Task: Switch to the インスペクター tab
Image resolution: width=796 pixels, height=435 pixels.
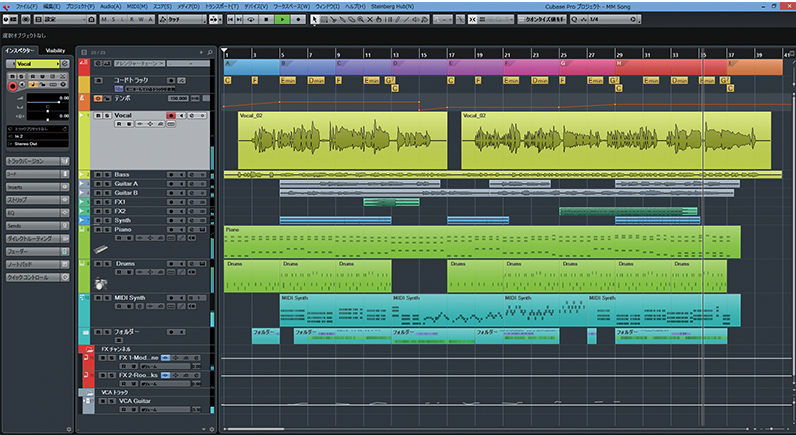Action: click(19, 51)
